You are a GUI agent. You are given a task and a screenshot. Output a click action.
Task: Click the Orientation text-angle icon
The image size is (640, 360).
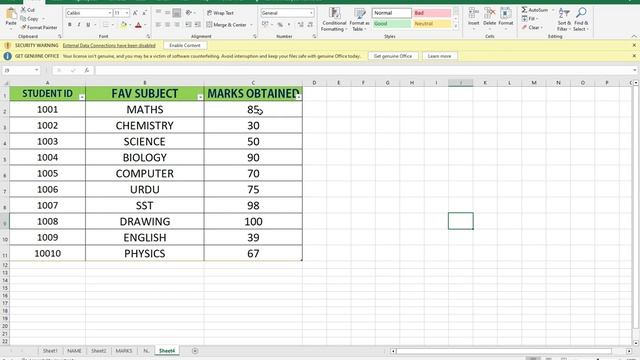tap(189, 13)
